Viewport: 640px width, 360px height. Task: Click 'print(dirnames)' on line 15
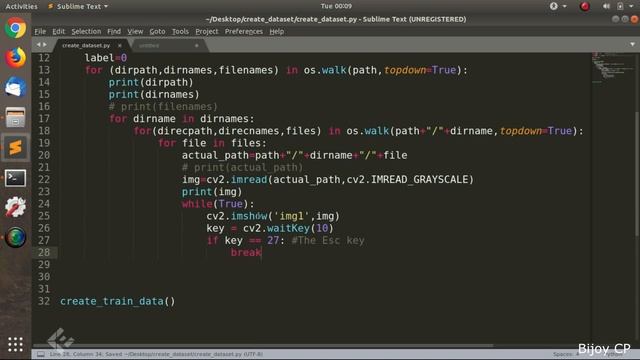(154, 95)
